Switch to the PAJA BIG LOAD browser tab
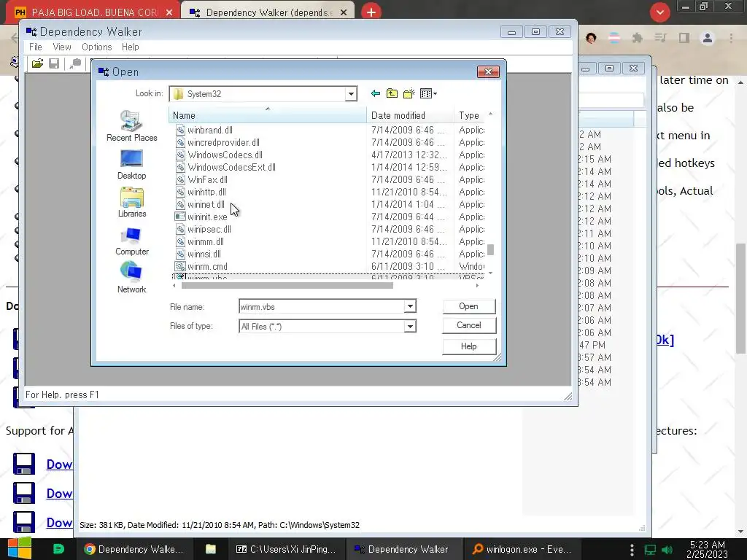 [93, 12]
